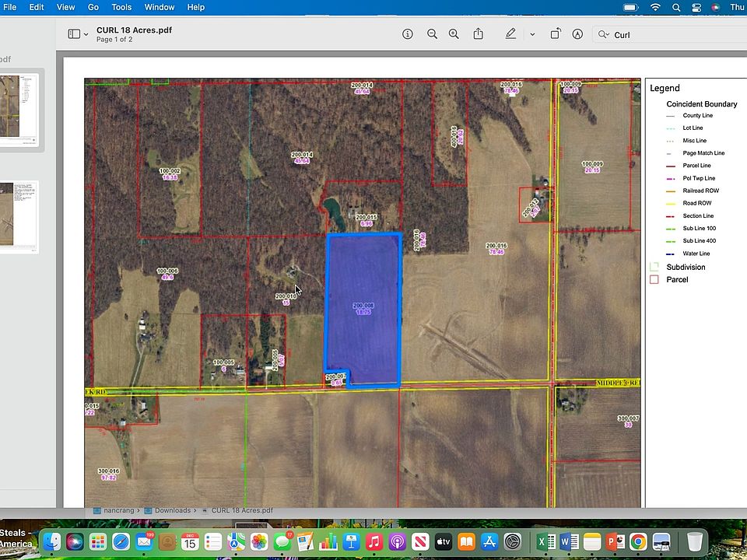
Task: Click the blue highlighted parcel 200-008
Action: coord(363,308)
